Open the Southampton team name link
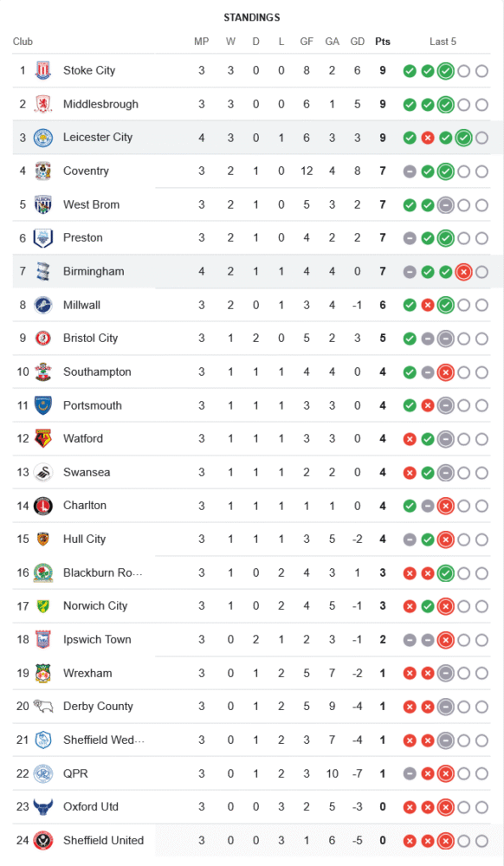The width and height of the screenshot is (504, 866). 97,372
